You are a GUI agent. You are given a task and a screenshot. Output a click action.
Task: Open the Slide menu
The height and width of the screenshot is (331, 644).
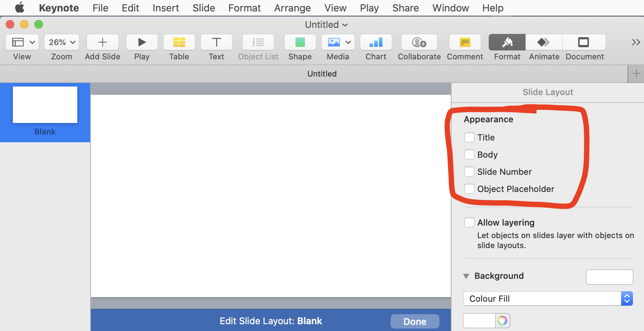click(204, 8)
